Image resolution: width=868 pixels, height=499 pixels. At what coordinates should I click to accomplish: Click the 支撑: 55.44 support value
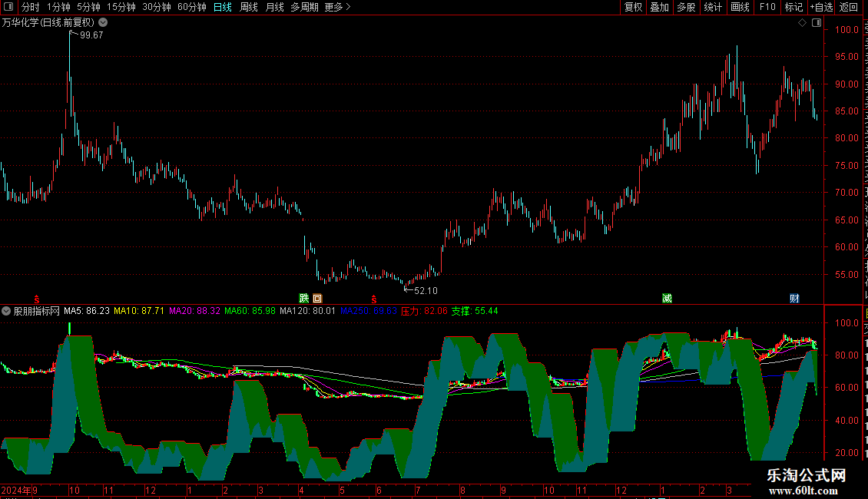point(475,311)
